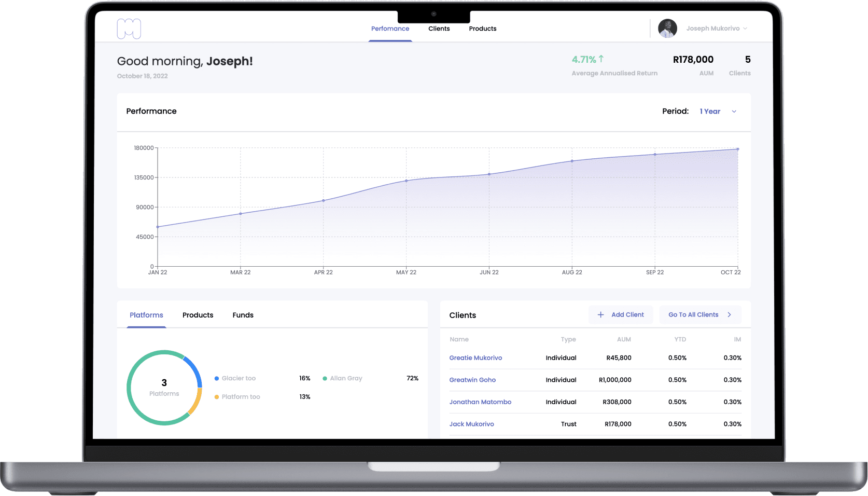Click the OCT 22 data point on chart
Viewport: 868px width, 496px height.
point(737,149)
